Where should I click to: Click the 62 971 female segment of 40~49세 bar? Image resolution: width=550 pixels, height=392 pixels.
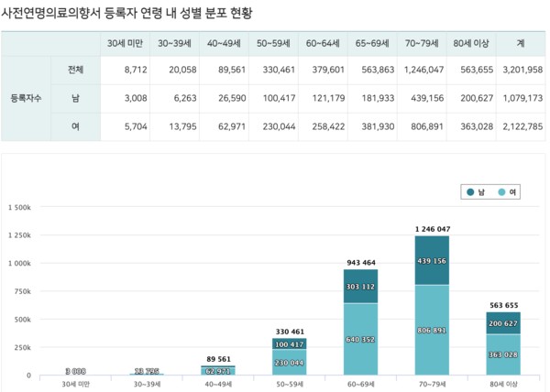(x=218, y=371)
